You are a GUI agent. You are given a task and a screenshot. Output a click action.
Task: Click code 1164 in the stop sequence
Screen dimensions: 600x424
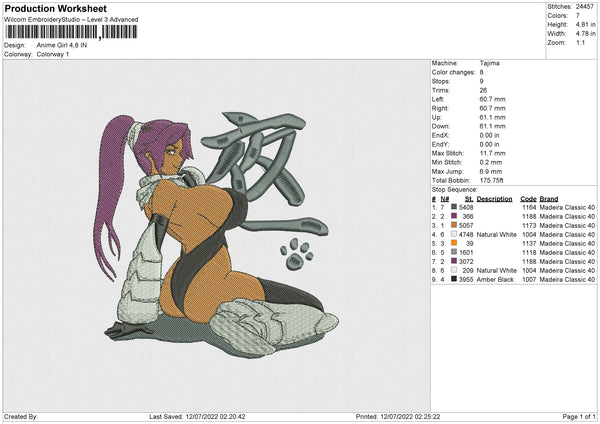(x=529, y=207)
